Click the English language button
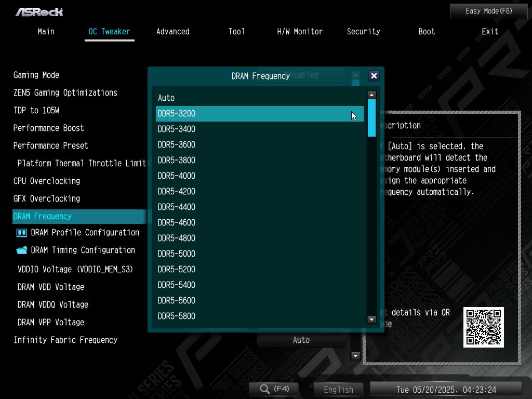 click(338, 390)
